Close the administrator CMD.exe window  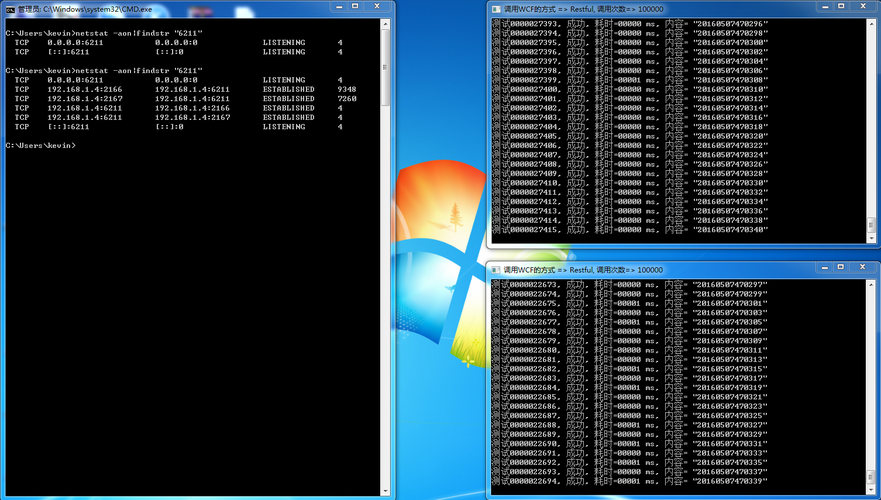[x=377, y=7]
